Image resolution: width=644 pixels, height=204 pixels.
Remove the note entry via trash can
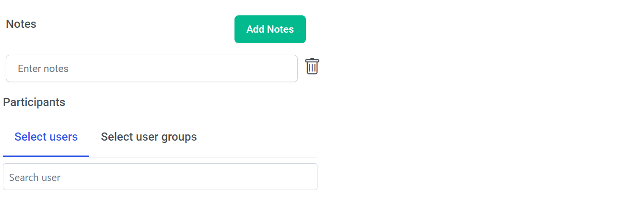[x=312, y=67]
